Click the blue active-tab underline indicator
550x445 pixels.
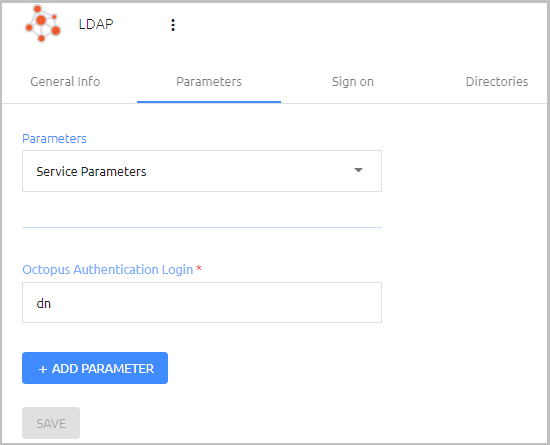pyautogui.click(x=209, y=102)
